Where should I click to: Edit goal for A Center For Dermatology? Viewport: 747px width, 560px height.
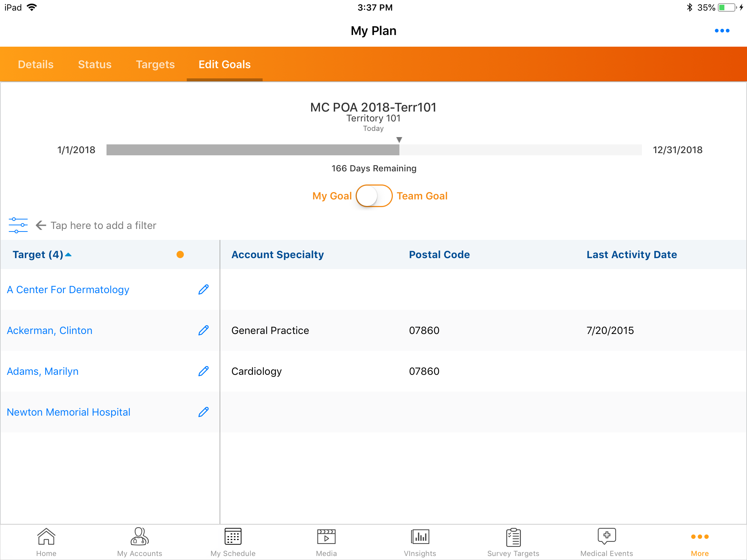203,289
